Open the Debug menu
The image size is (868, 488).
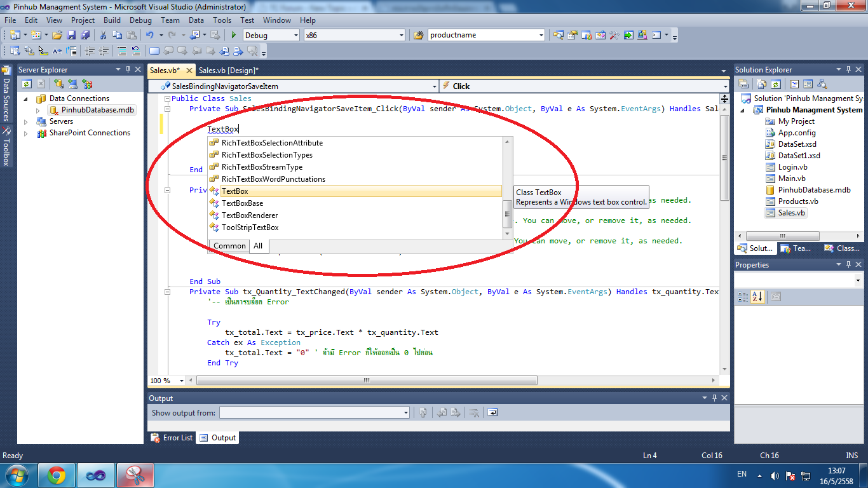140,20
